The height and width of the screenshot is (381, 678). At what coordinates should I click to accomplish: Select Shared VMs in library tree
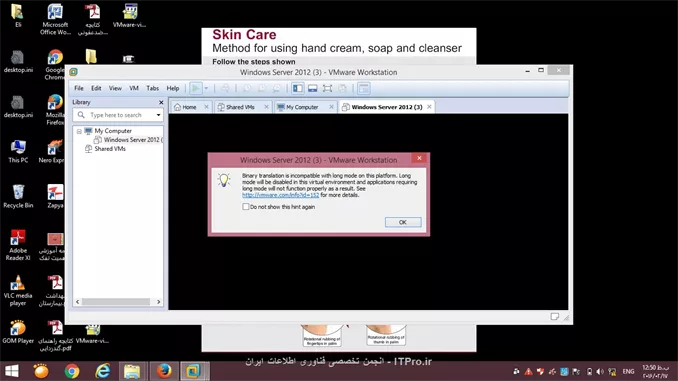click(x=110, y=149)
